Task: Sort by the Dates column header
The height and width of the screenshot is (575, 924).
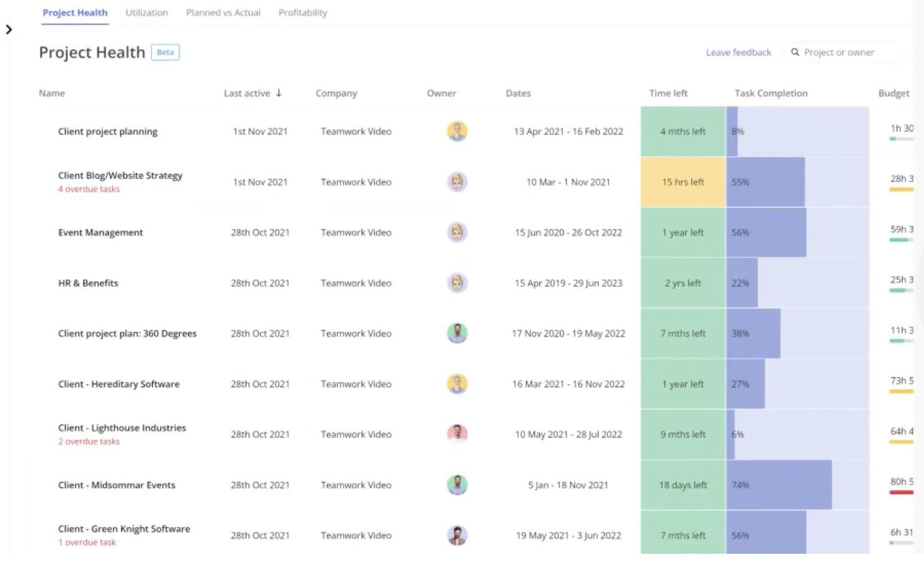Action: (x=518, y=93)
